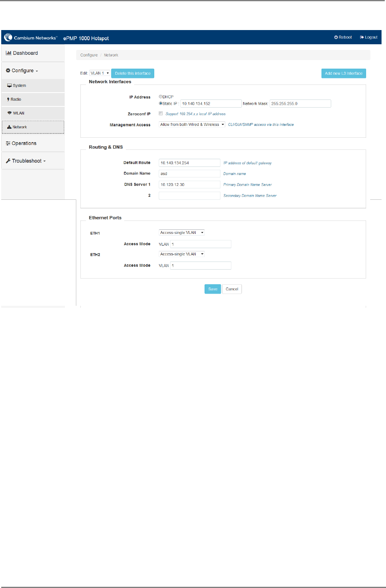Click the ETH2 VLAN number field
Image resolution: width=386 pixels, height=588 pixels.
pos(201,266)
